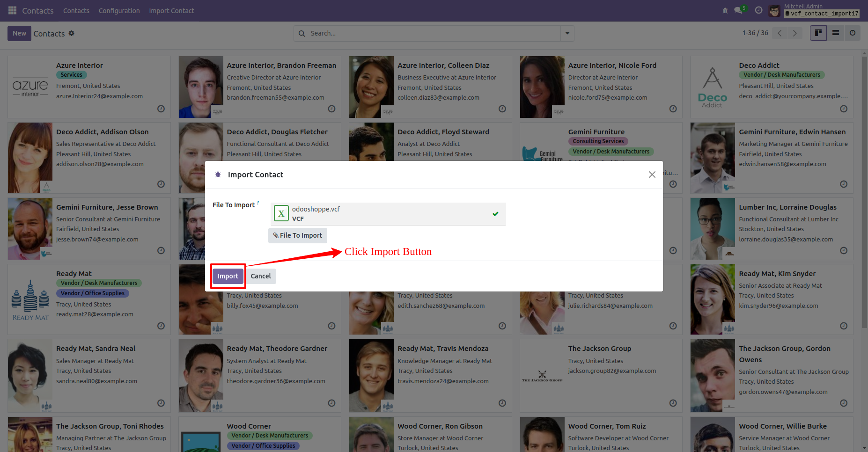Switch to list view

(x=835, y=33)
